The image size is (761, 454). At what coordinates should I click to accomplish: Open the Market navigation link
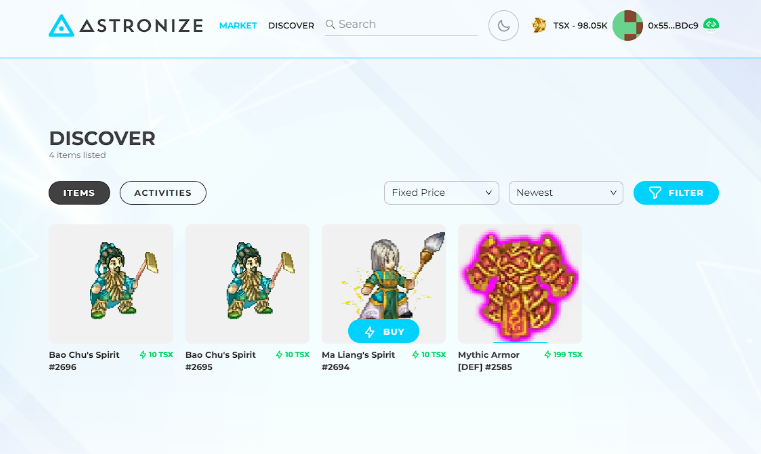pyautogui.click(x=238, y=25)
